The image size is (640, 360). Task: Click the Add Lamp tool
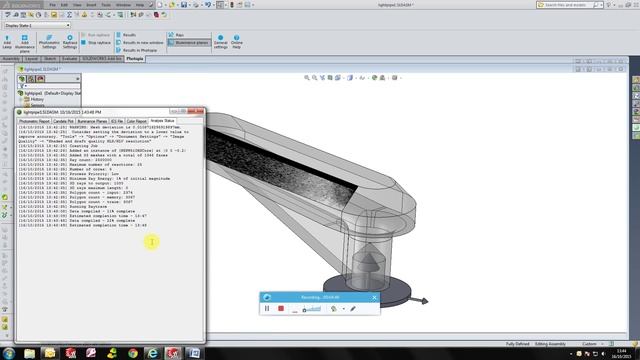coord(7,42)
